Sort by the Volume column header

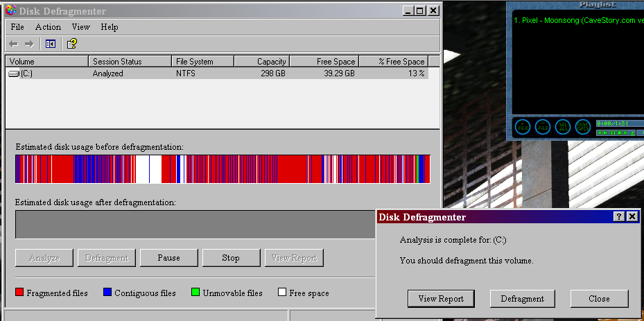(47, 62)
